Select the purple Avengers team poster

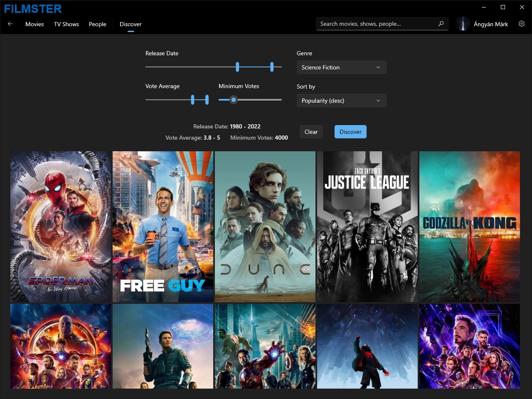coord(470,346)
